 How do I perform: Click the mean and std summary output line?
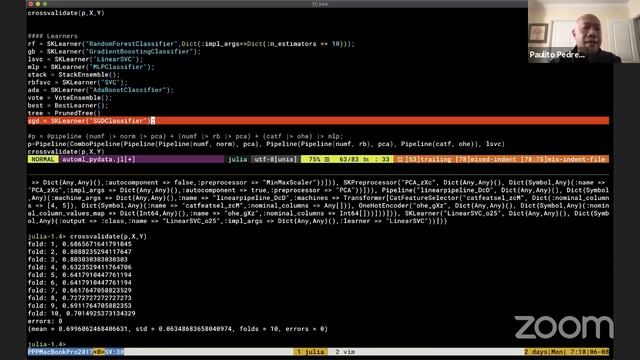pos(178,329)
